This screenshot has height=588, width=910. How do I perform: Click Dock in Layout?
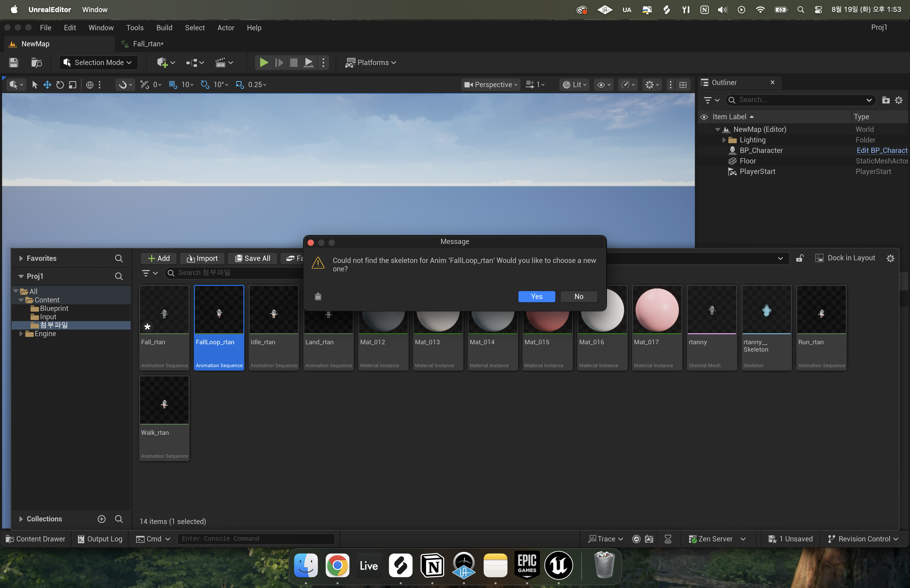click(845, 258)
